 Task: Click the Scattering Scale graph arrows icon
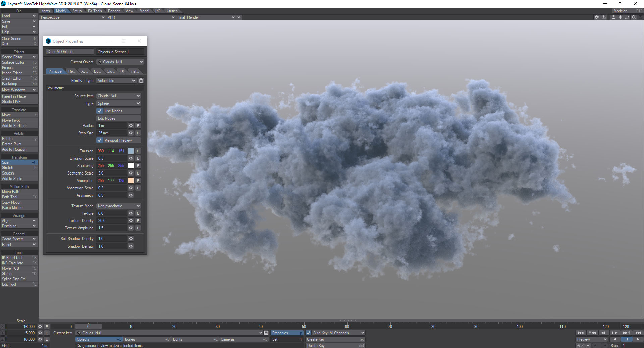click(131, 173)
